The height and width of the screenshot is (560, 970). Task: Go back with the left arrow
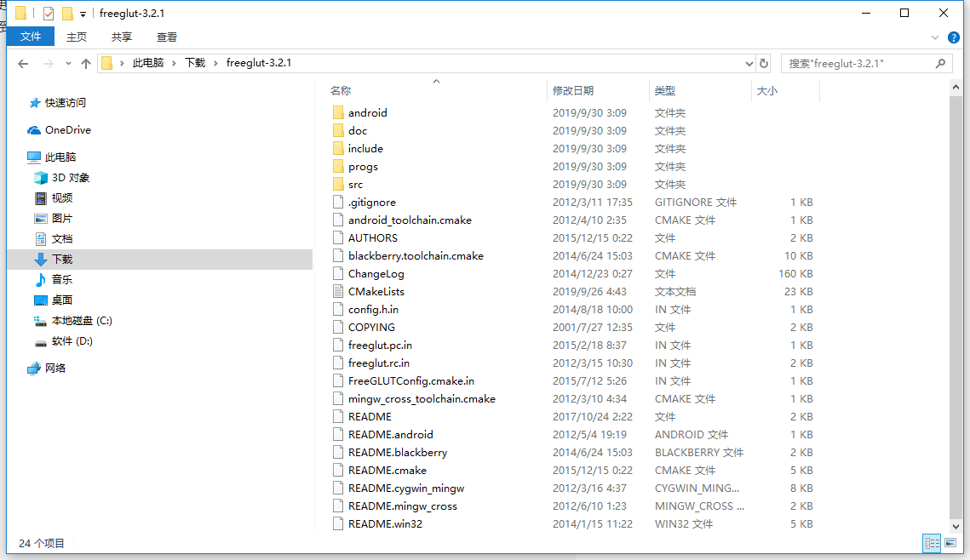pos(23,63)
